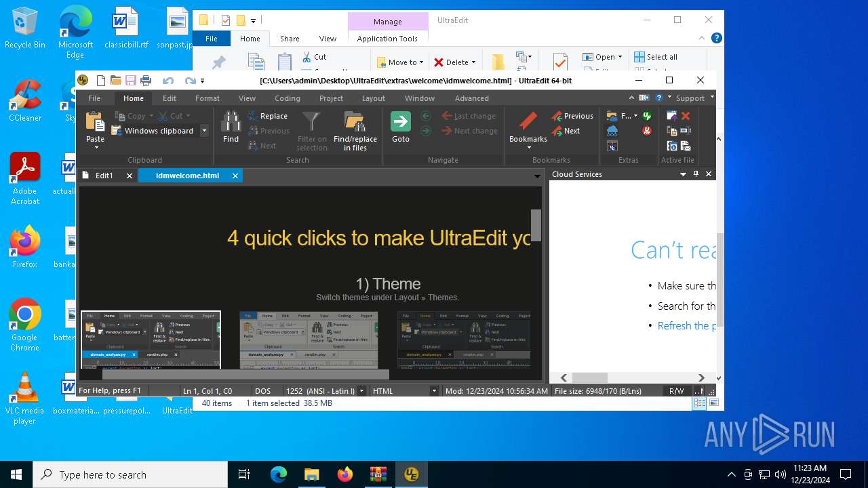Screen dimensions: 868x488
Task: Click the rename active file icon
Action: point(686,131)
